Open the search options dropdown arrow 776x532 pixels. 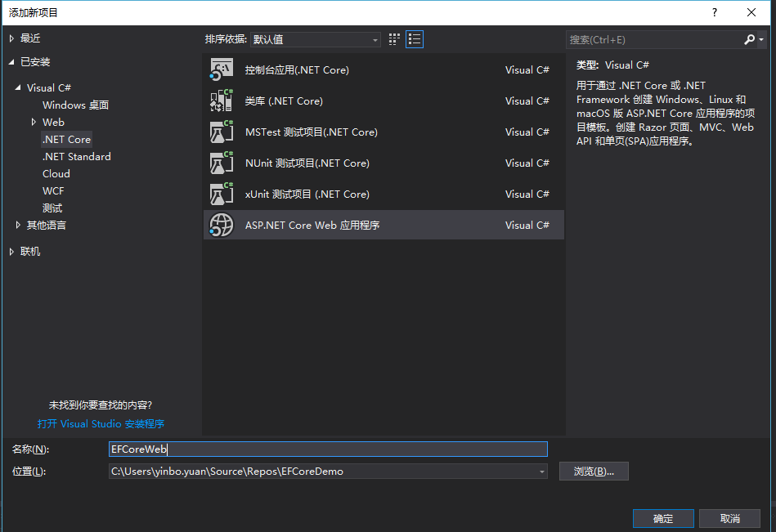point(761,39)
